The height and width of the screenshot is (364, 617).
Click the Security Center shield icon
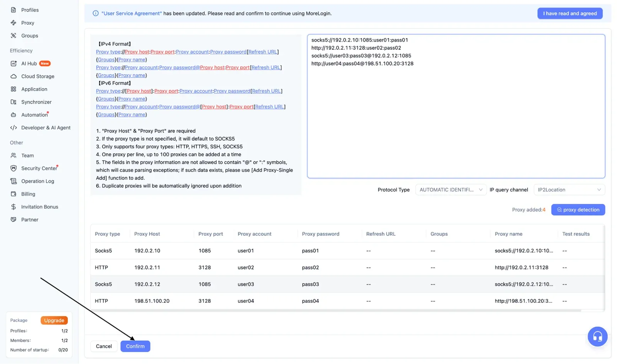[13, 168]
